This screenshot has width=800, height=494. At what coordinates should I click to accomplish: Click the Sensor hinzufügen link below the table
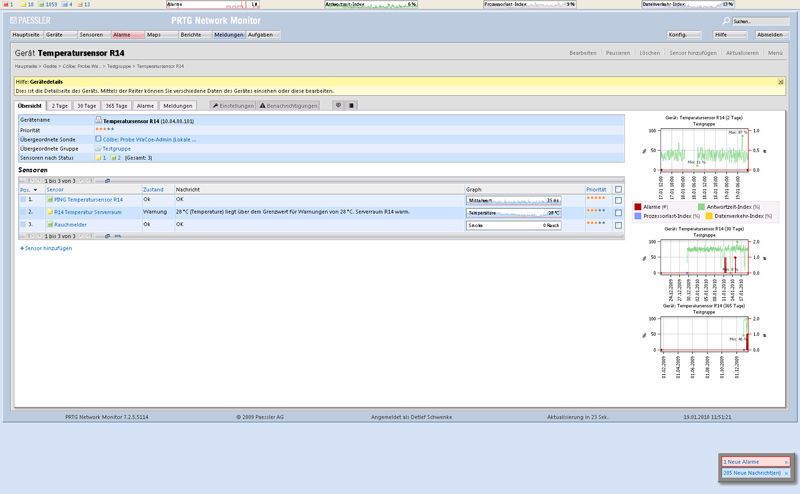pyautogui.click(x=46, y=247)
